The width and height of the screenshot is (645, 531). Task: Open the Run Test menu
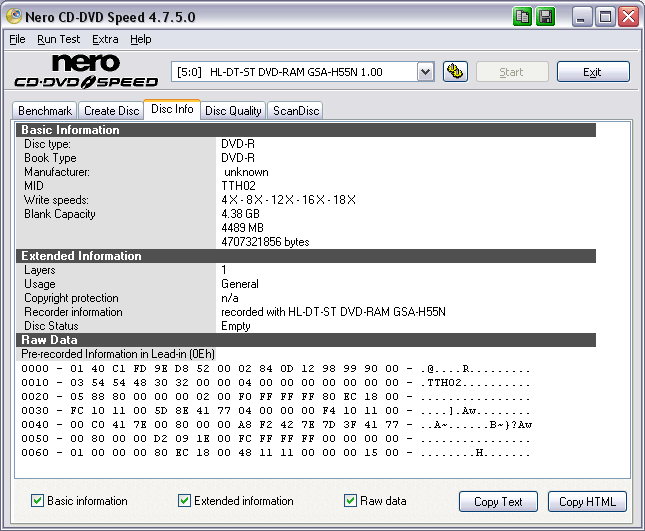(x=58, y=39)
